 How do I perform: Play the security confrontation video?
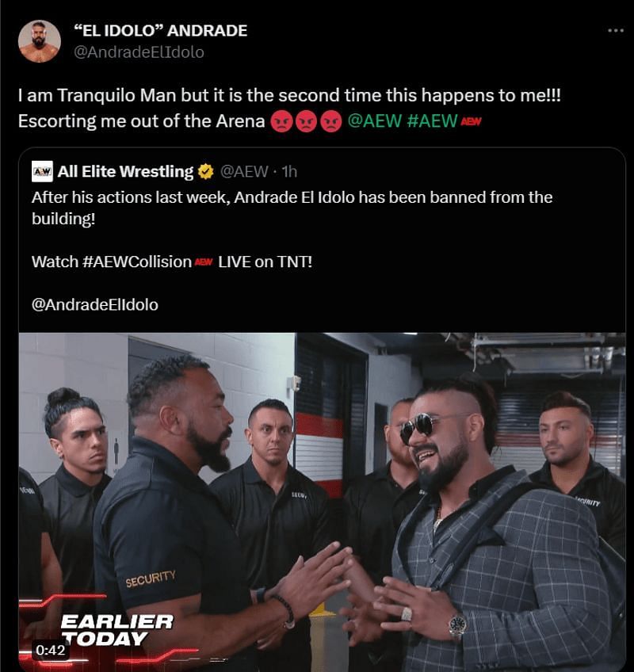322,502
